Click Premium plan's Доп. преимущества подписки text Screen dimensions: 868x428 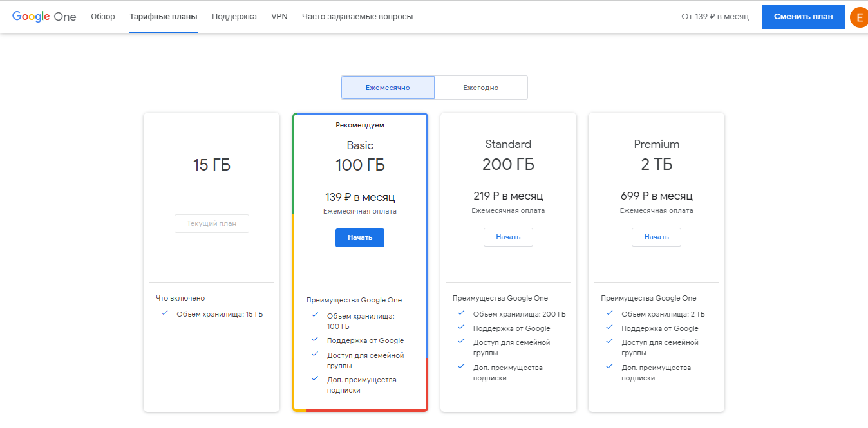coord(656,373)
